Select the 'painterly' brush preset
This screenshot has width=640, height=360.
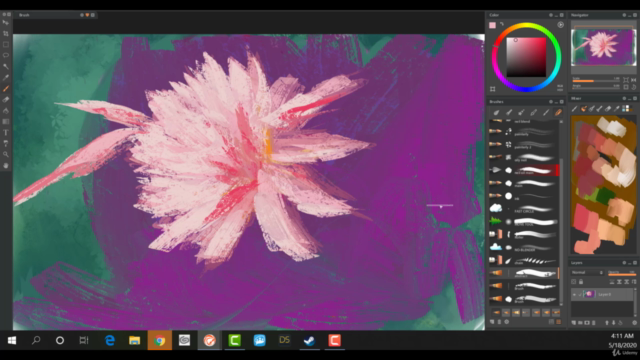pyautogui.click(x=524, y=131)
